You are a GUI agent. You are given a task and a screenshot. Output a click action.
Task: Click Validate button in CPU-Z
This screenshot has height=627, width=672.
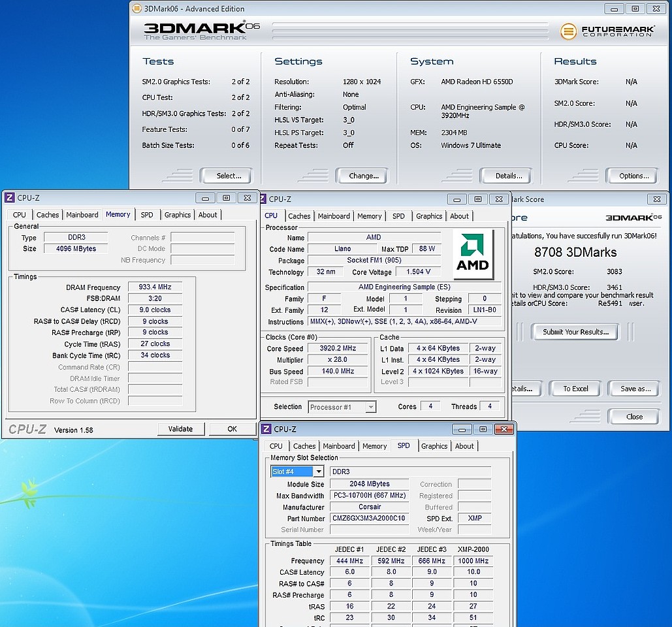point(180,429)
